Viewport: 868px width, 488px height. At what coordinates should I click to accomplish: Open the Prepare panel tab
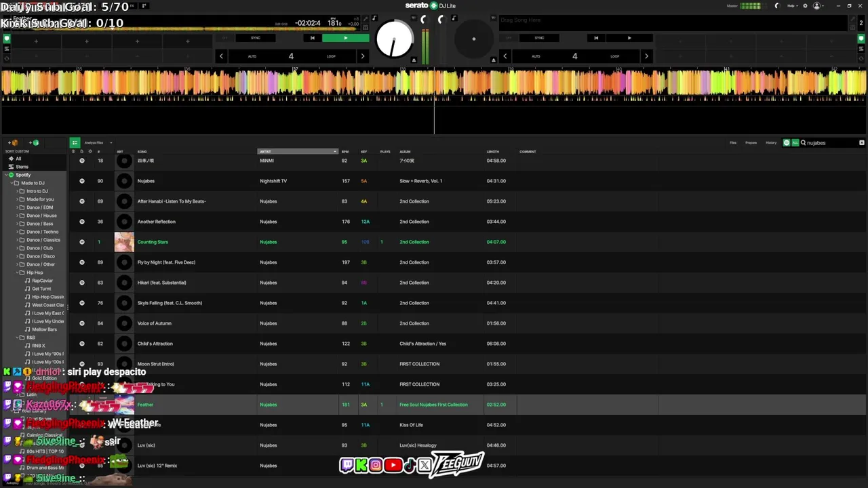click(751, 143)
